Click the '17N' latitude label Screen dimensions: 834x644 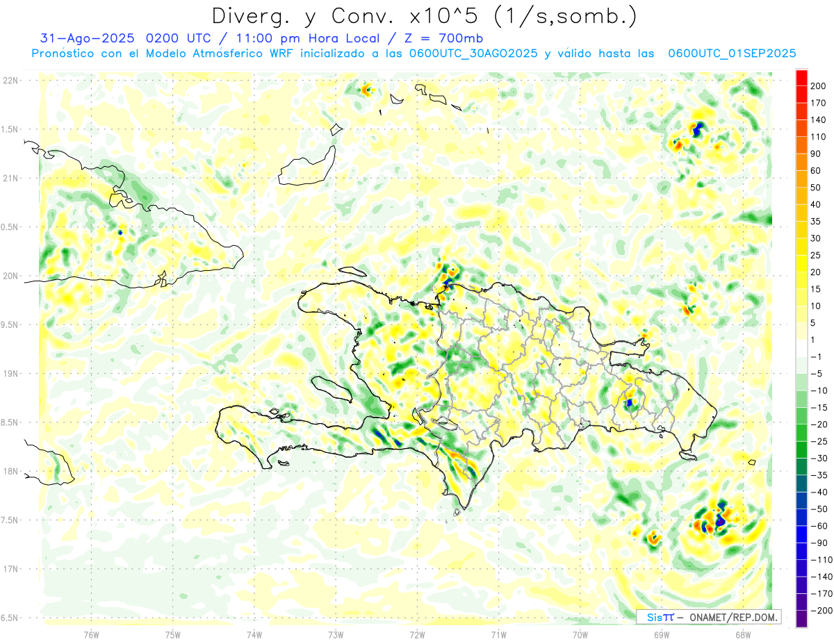(10, 569)
